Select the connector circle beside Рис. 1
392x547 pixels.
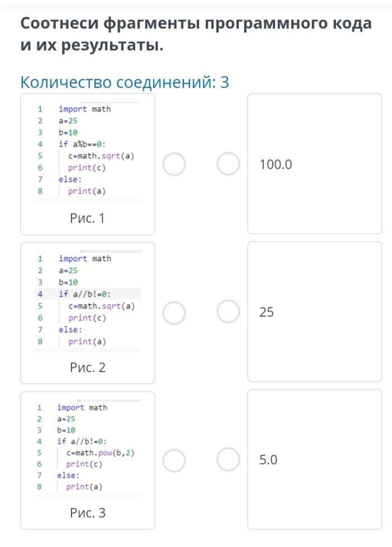click(174, 164)
